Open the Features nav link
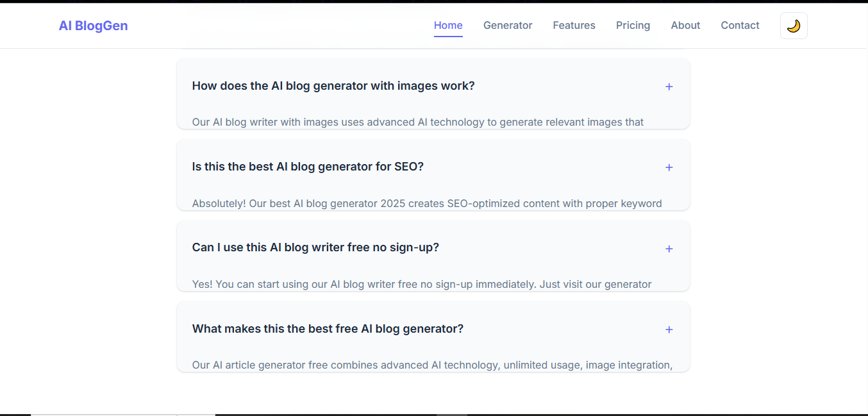 [574, 26]
